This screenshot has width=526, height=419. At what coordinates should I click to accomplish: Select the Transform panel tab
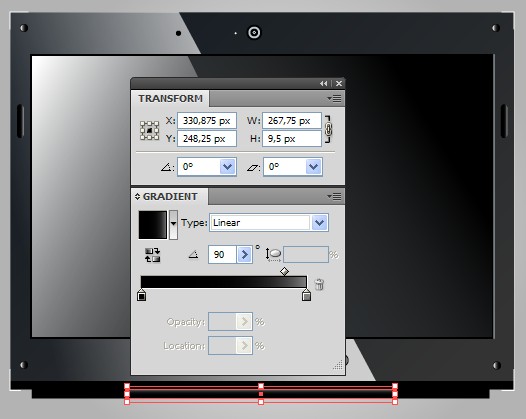point(170,99)
